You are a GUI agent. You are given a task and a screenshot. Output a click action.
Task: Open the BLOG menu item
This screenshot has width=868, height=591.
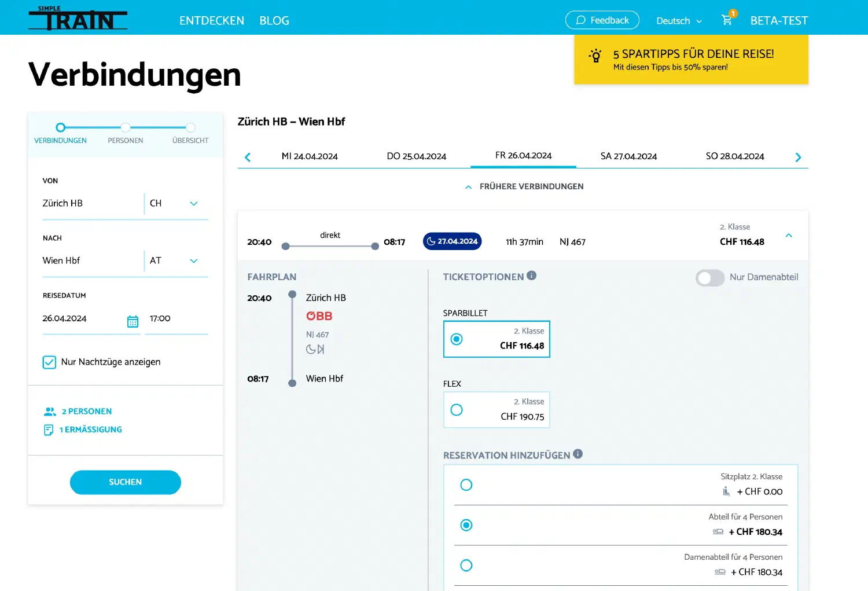pyautogui.click(x=274, y=20)
